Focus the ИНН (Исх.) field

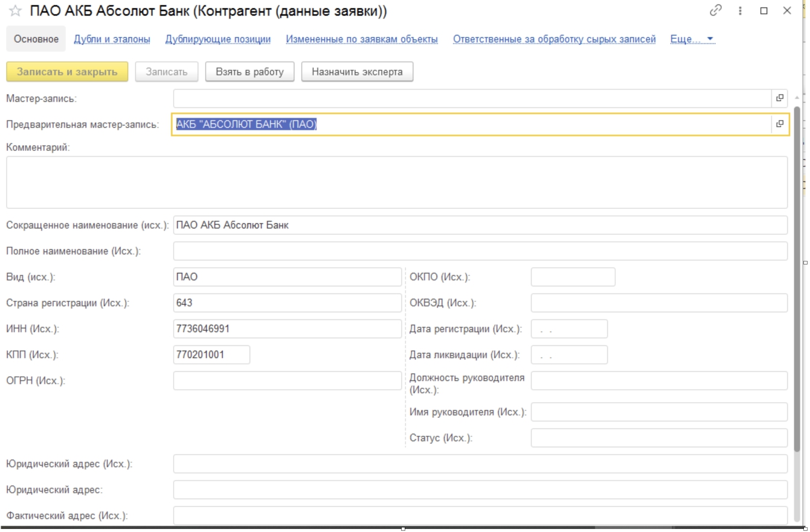click(x=287, y=328)
